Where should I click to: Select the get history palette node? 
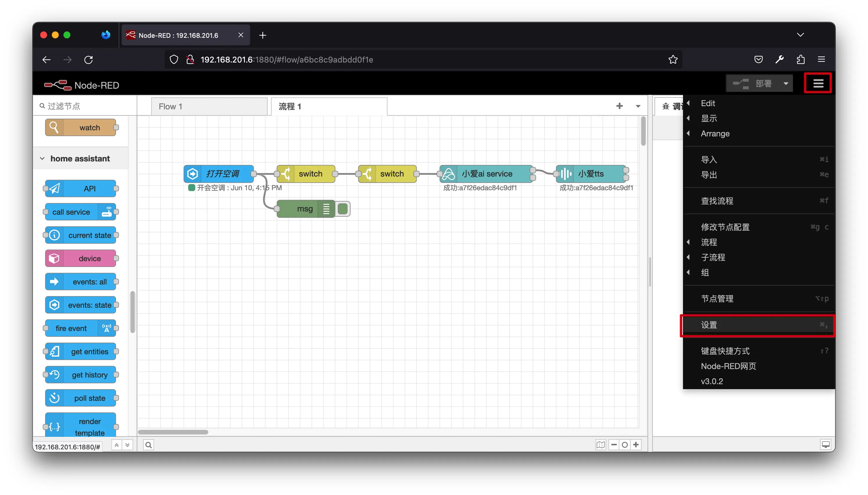pyautogui.click(x=81, y=375)
